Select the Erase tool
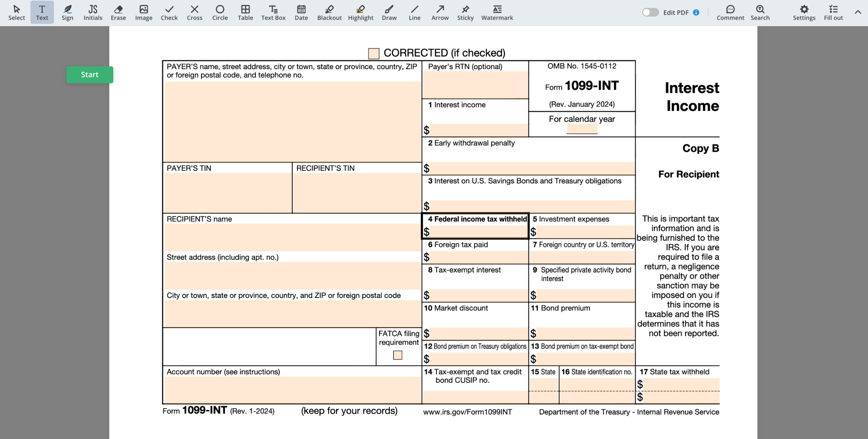 click(118, 13)
